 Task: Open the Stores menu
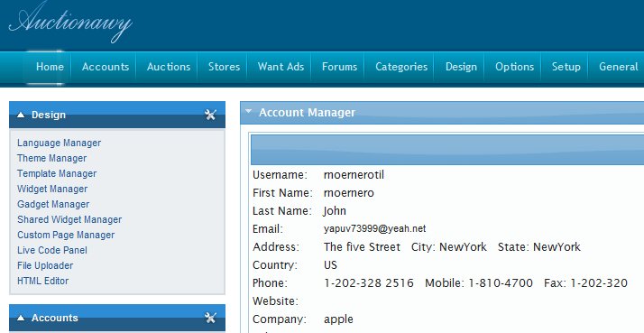pos(224,67)
